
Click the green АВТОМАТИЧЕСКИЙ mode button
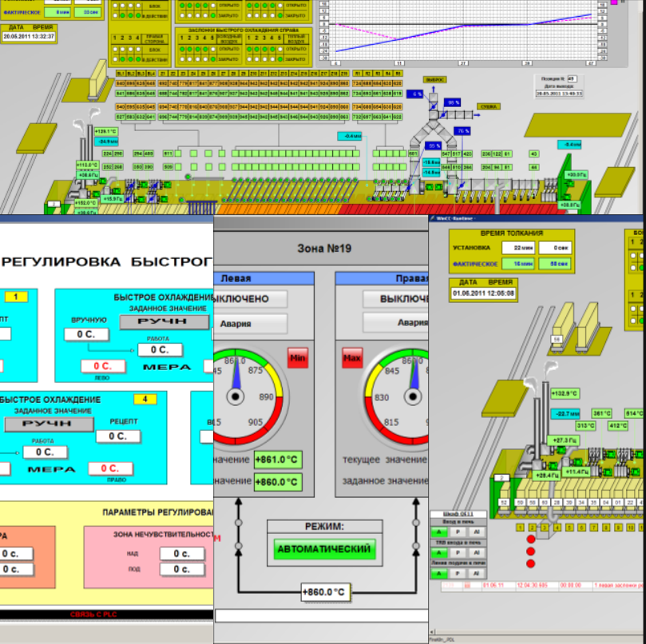(325, 549)
